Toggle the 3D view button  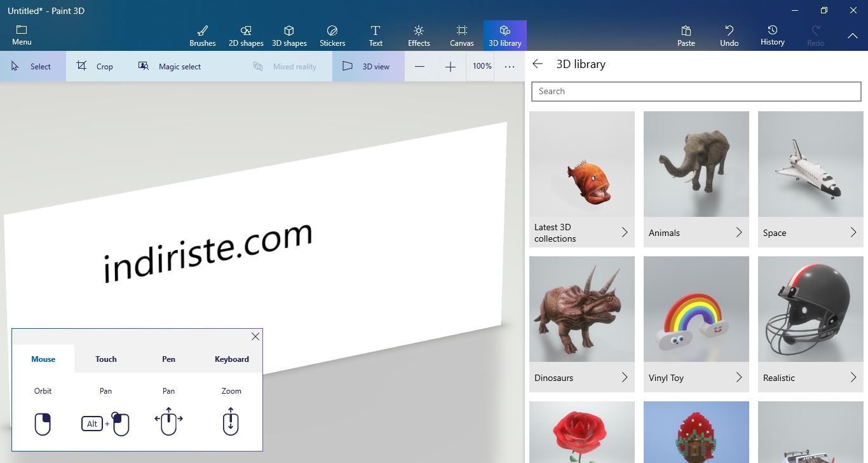[368, 66]
